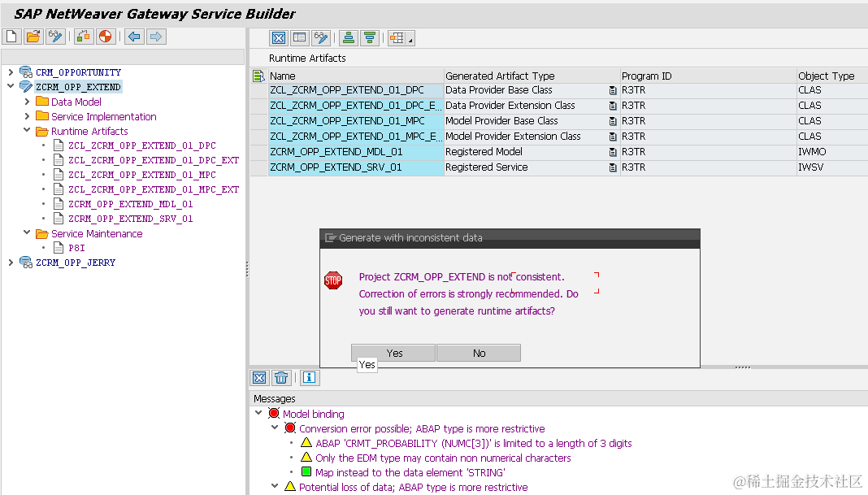Click the 'Only the EDM type may contain' message
868x495 pixels.
click(x=443, y=458)
